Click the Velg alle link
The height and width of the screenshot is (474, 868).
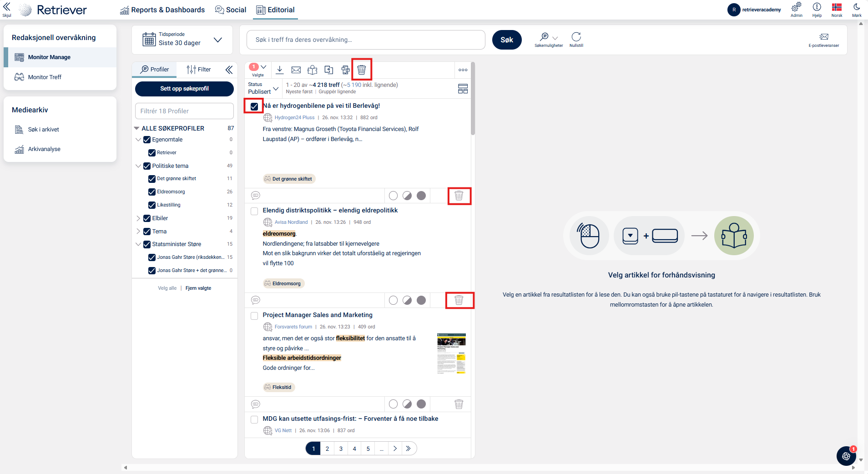[x=167, y=288]
